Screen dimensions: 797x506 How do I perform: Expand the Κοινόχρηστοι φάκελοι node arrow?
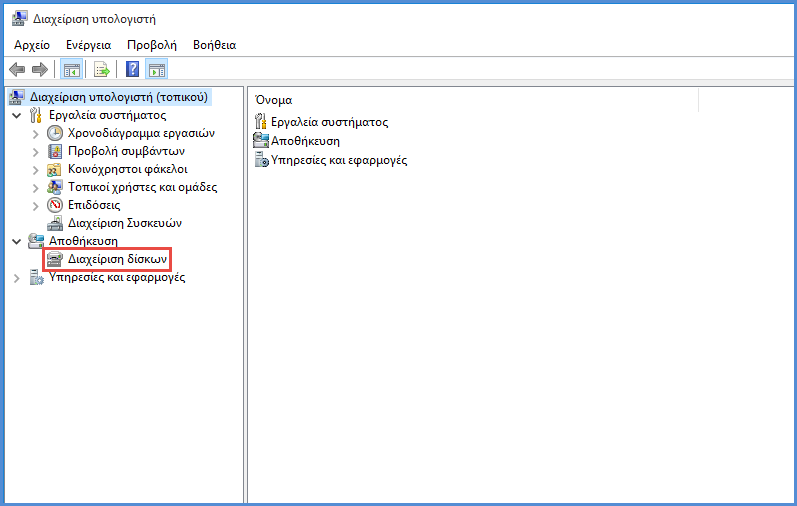tap(36, 170)
